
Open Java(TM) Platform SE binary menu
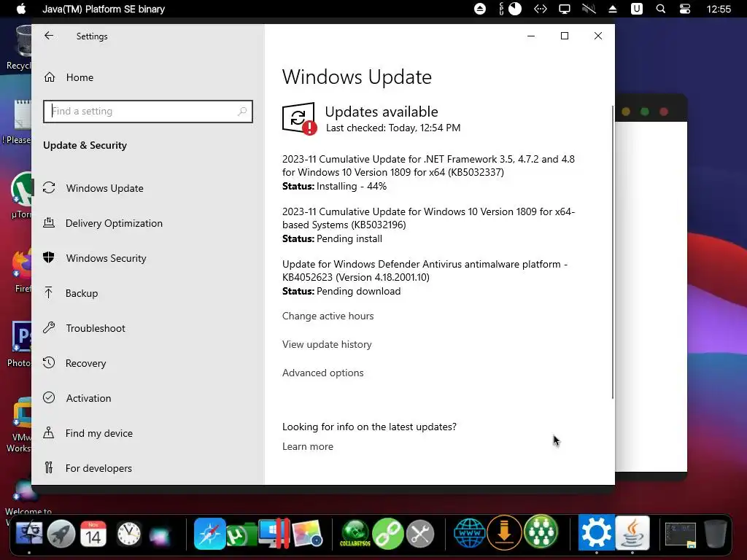[104, 9]
